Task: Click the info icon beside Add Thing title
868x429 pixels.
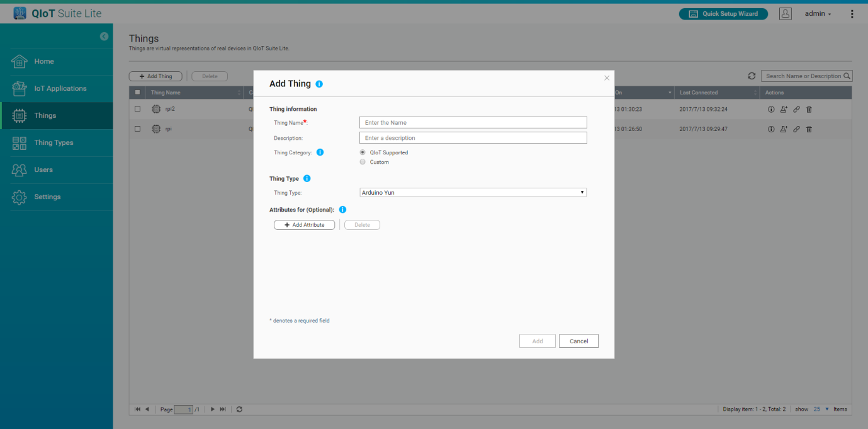Action: pyautogui.click(x=319, y=84)
